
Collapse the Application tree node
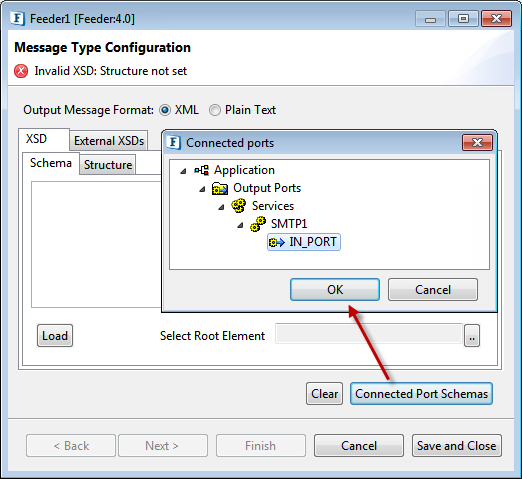[x=183, y=171]
